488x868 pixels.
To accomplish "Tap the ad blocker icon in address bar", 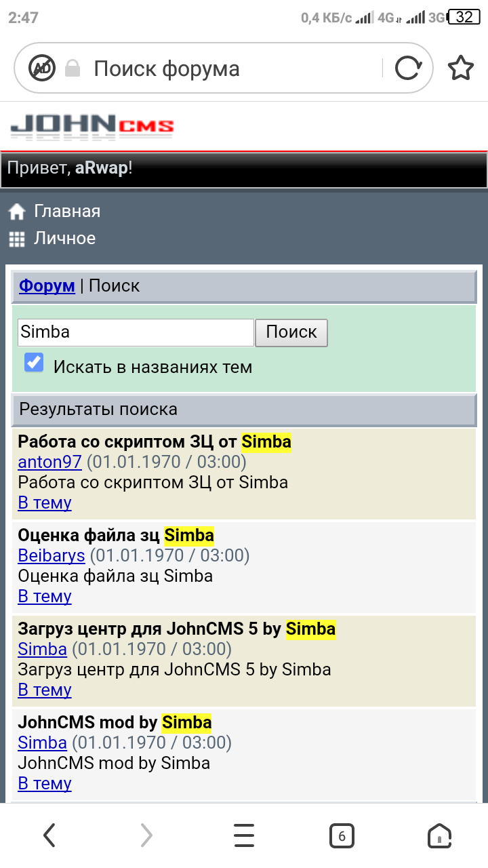I will point(42,68).
